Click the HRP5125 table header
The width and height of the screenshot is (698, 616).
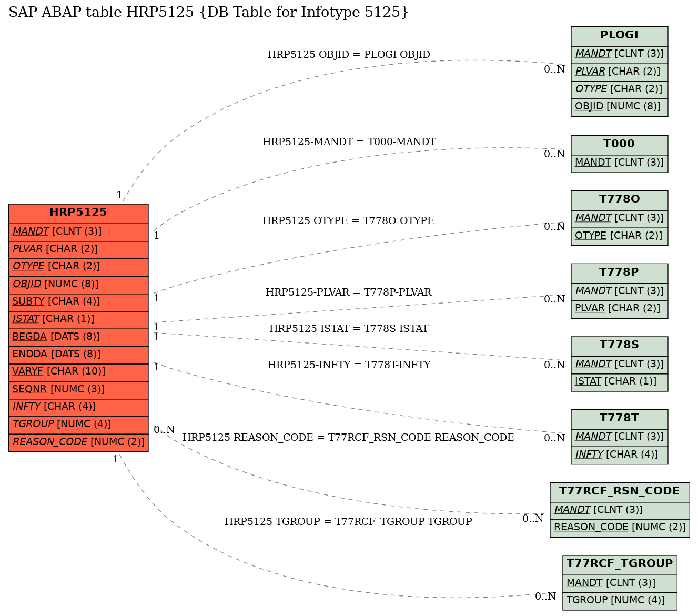point(78,213)
